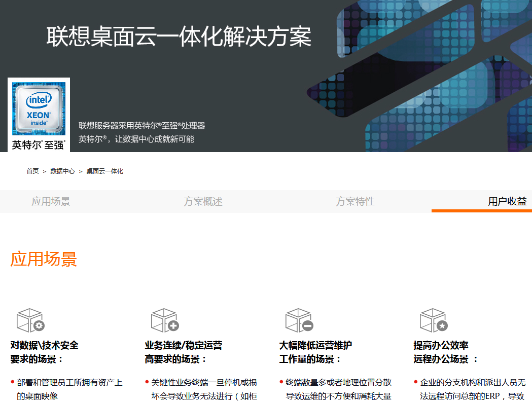Click bullet 关键性业务终端一旦停机或损

pos(204,383)
